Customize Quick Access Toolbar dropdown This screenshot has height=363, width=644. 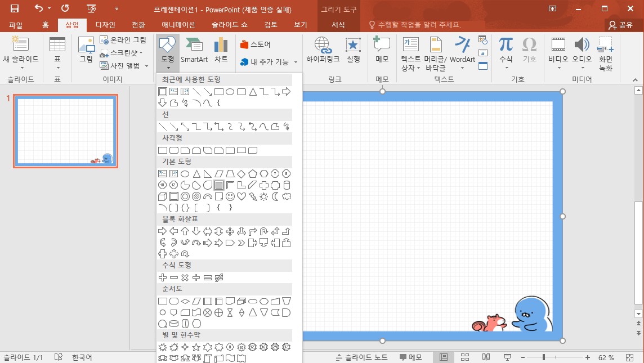coord(117,8)
